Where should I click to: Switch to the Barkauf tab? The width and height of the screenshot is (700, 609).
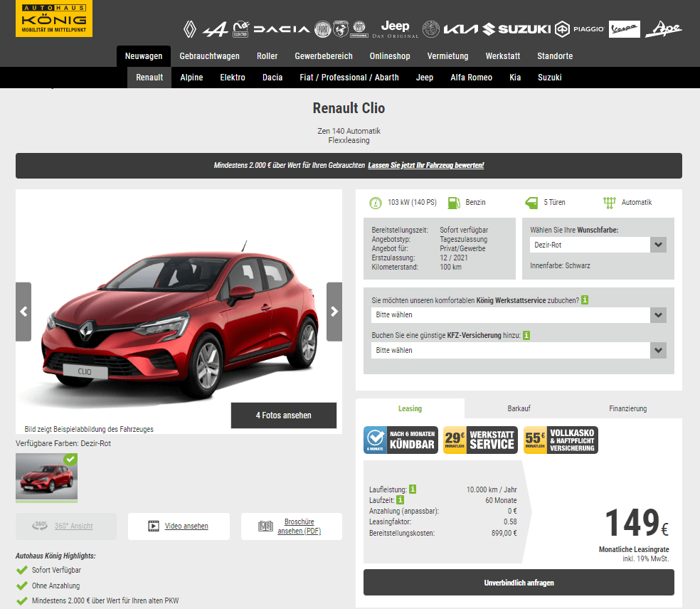click(519, 408)
